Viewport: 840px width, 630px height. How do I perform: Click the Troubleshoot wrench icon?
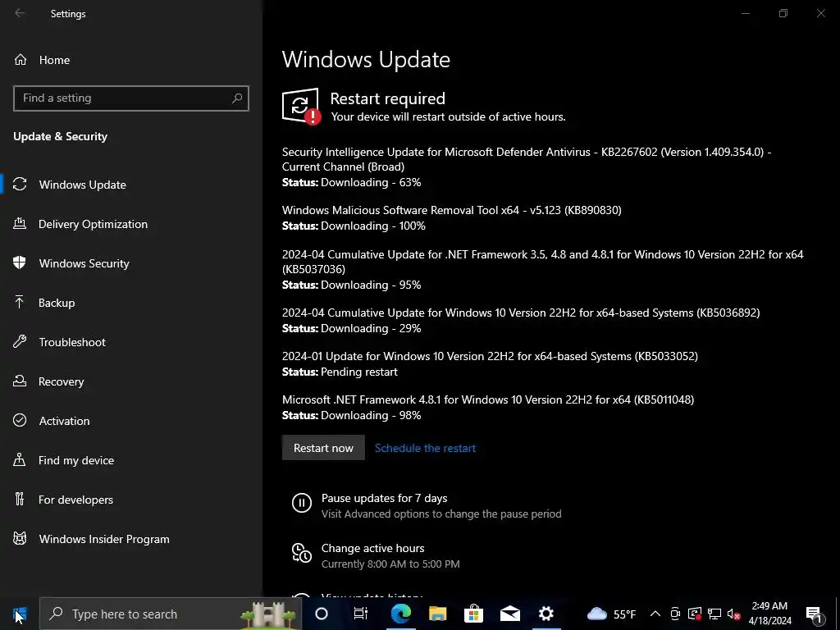(20, 342)
